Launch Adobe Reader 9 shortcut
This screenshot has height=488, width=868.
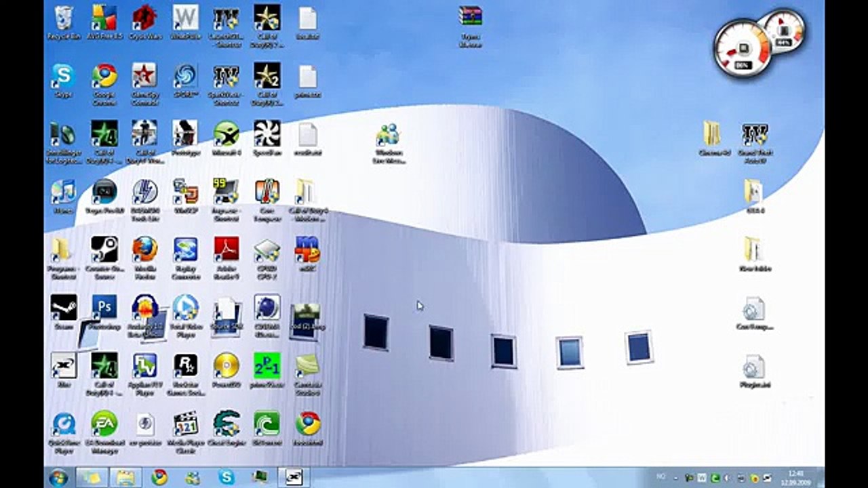click(x=226, y=258)
